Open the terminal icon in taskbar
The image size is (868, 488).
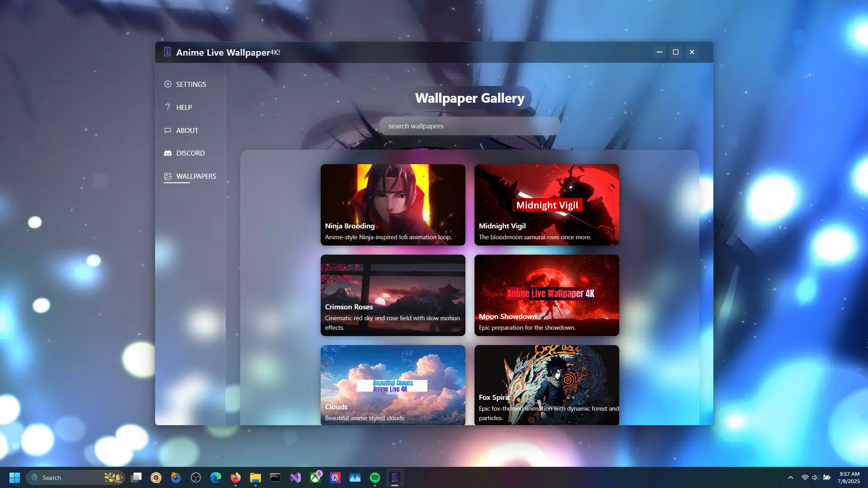275,478
